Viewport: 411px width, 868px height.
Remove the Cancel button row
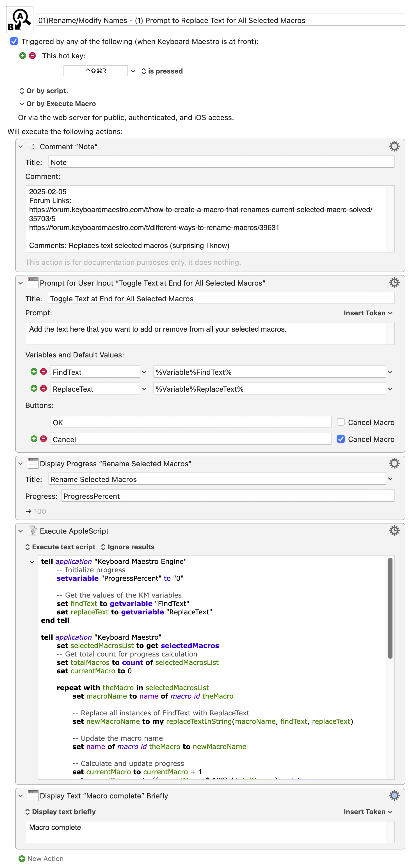pos(44,439)
